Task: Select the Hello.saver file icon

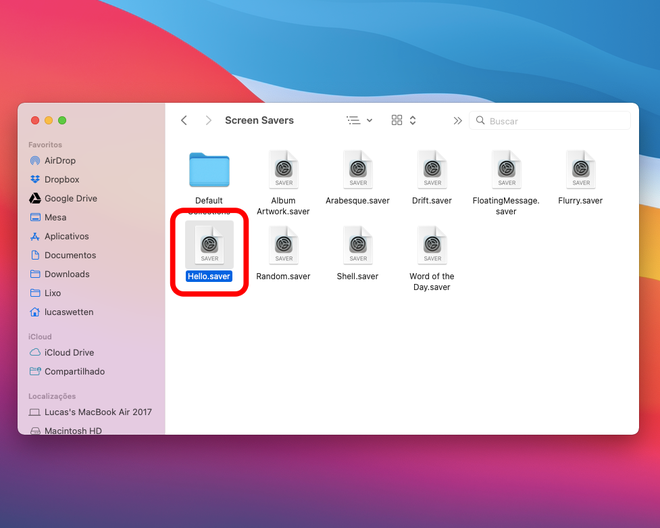Action: 210,245
